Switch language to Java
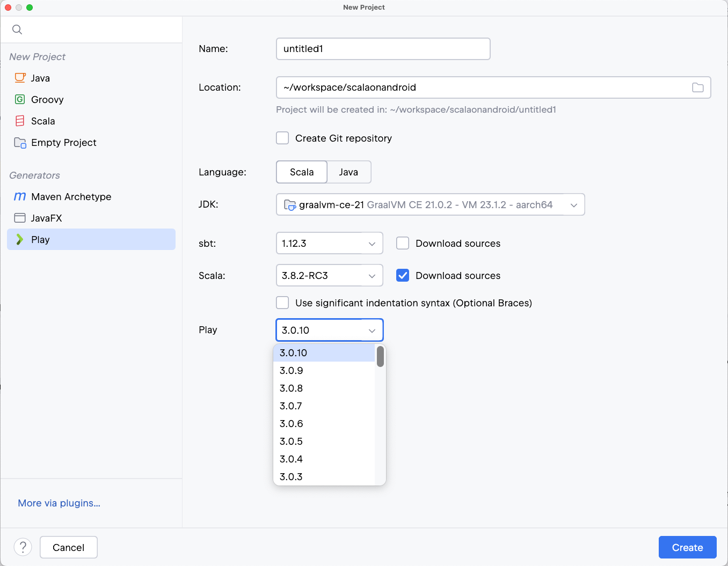The image size is (728, 566). pyautogui.click(x=348, y=172)
